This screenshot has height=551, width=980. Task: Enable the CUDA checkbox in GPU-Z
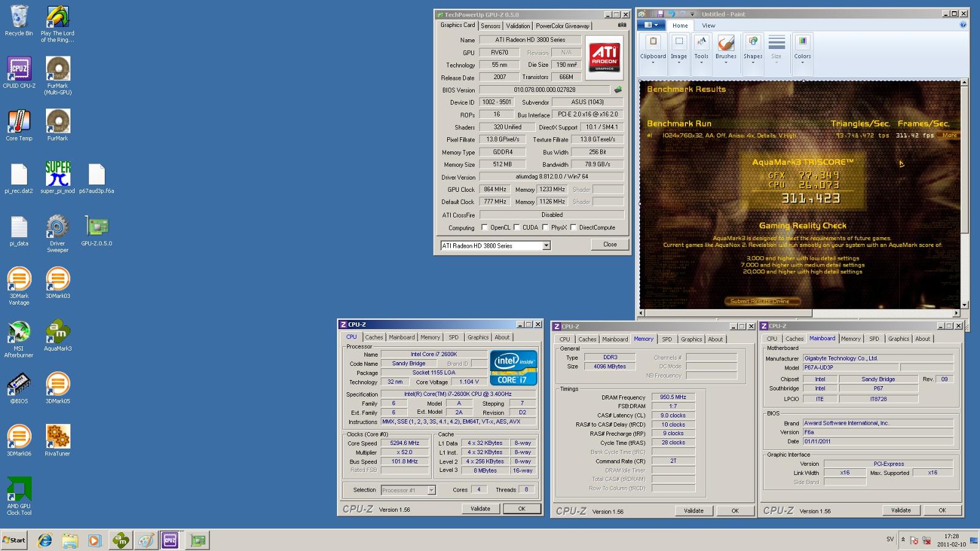coord(516,227)
